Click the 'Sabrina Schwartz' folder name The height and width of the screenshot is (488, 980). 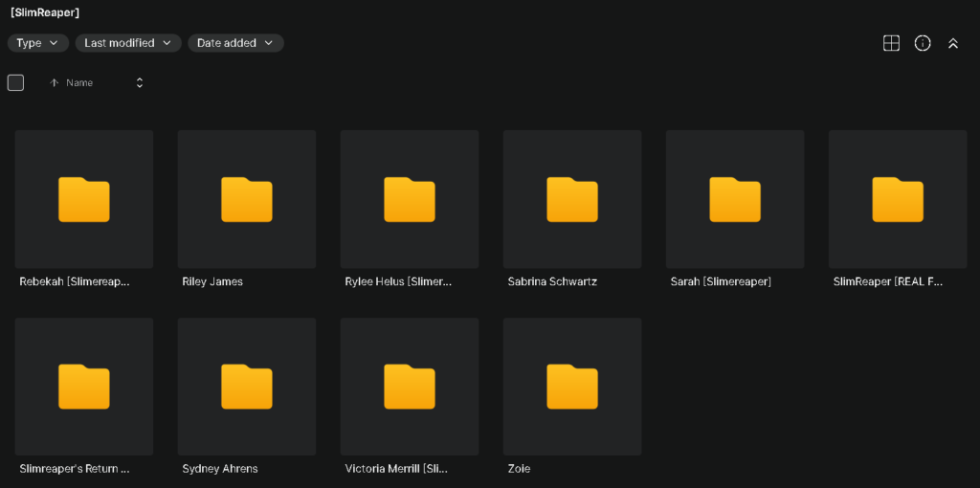552,282
